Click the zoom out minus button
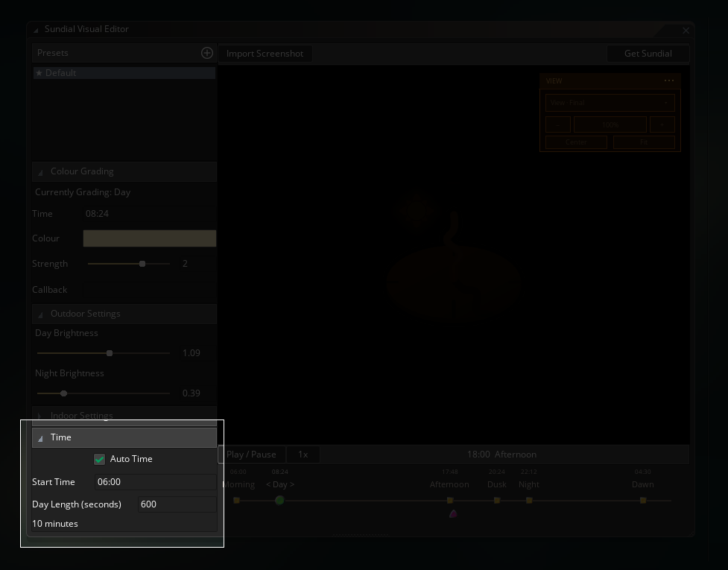The width and height of the screenshot is (728, 570). [557, 124]
